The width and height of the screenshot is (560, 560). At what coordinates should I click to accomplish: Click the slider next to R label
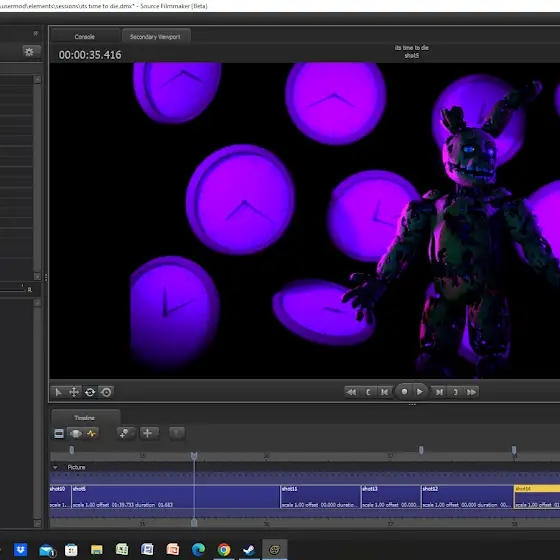point(12,290)
